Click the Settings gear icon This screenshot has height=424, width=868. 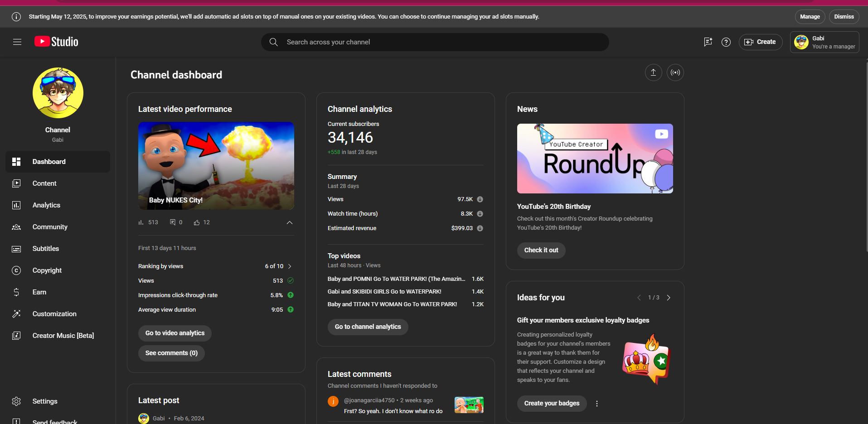coord(16,401)
